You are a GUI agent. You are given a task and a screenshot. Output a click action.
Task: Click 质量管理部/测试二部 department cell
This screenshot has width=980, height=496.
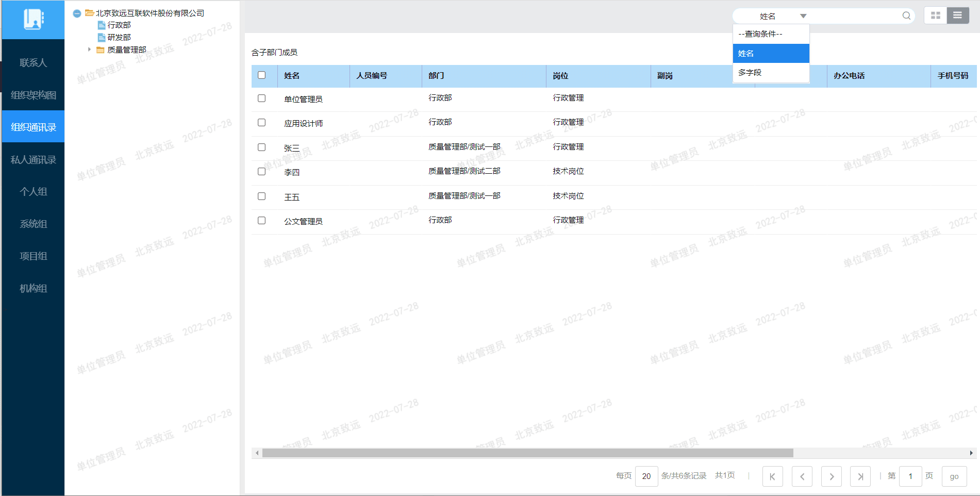[x=464, y=171]
